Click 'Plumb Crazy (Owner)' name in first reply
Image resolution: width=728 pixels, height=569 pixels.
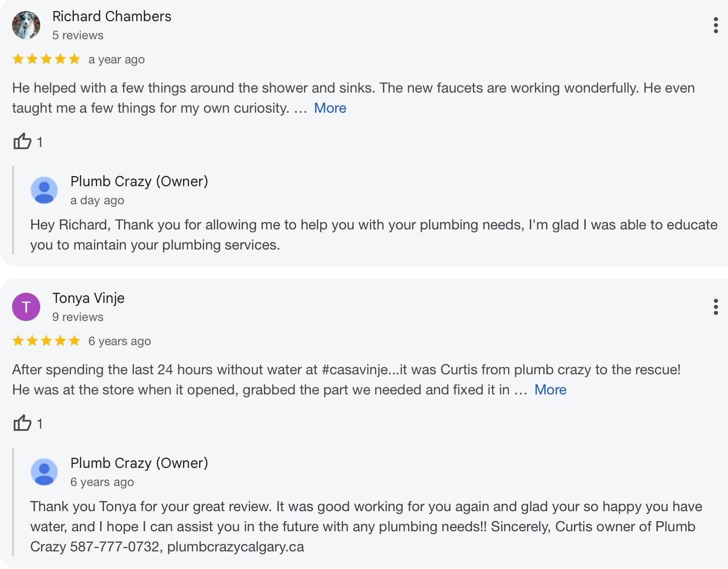click(139, 181)
